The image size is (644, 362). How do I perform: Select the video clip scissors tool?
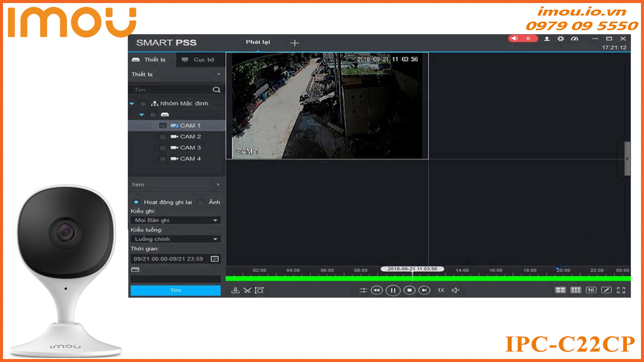pyautogui.click(x=248, y=290)
